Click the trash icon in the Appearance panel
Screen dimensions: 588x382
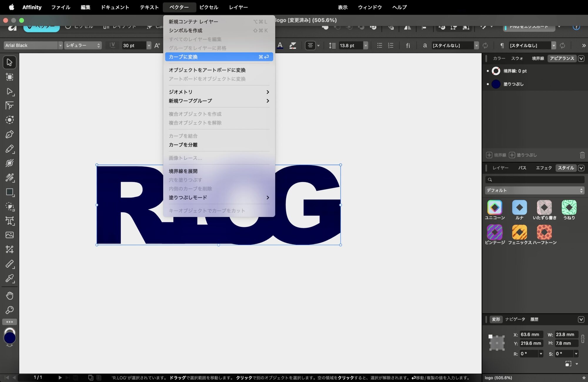click(582, 155)
